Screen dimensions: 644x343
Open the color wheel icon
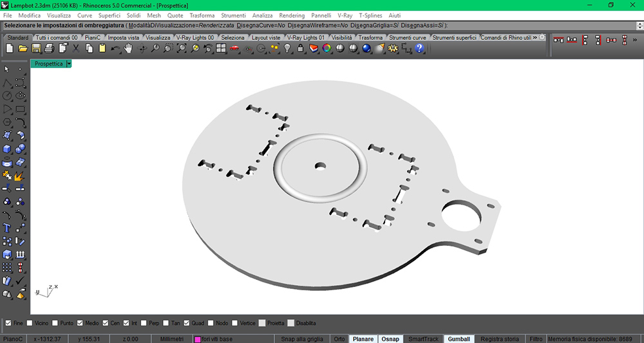[327, 48]
